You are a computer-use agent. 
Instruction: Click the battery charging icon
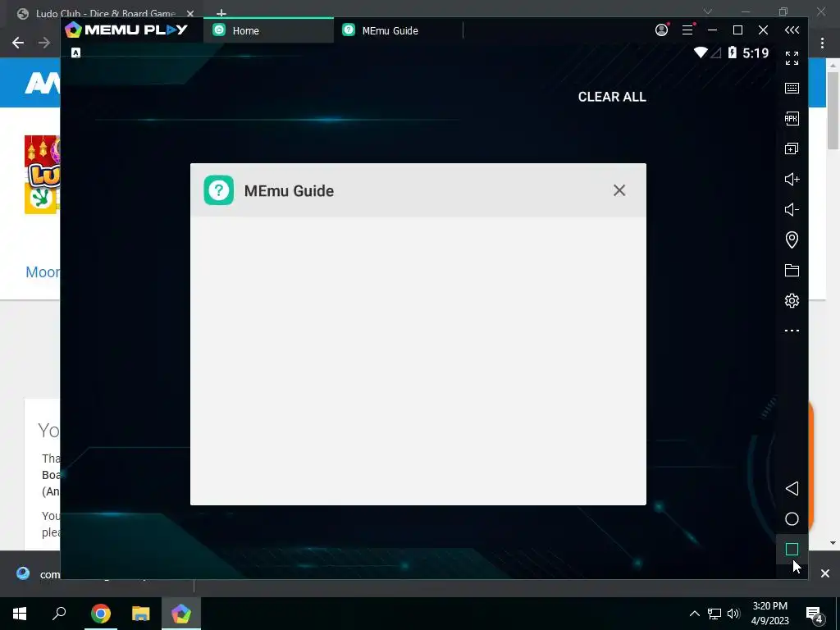pos(732,52)
